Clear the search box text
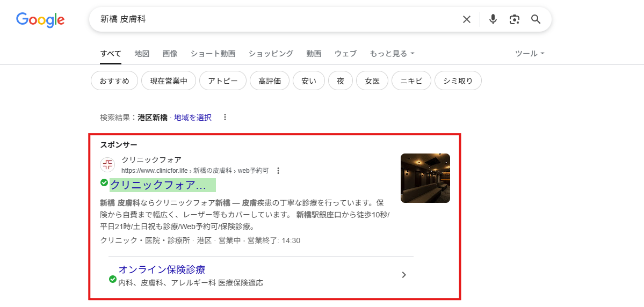Viewport: 644px width, 307px height. coord(466,19)
